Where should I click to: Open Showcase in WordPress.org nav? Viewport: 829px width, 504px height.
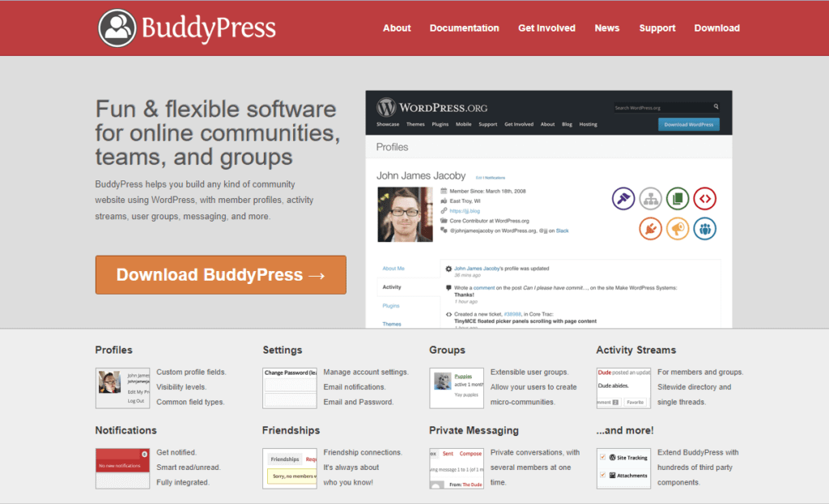pos(388,124)
